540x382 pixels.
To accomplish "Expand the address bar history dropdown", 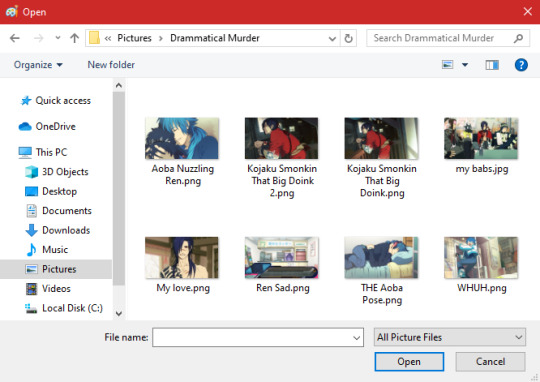I will click(x=332, y=38).
